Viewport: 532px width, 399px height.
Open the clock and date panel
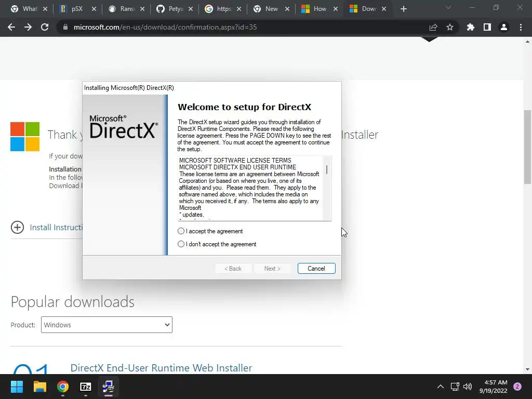pyautogui.click(x=493, y=387)
